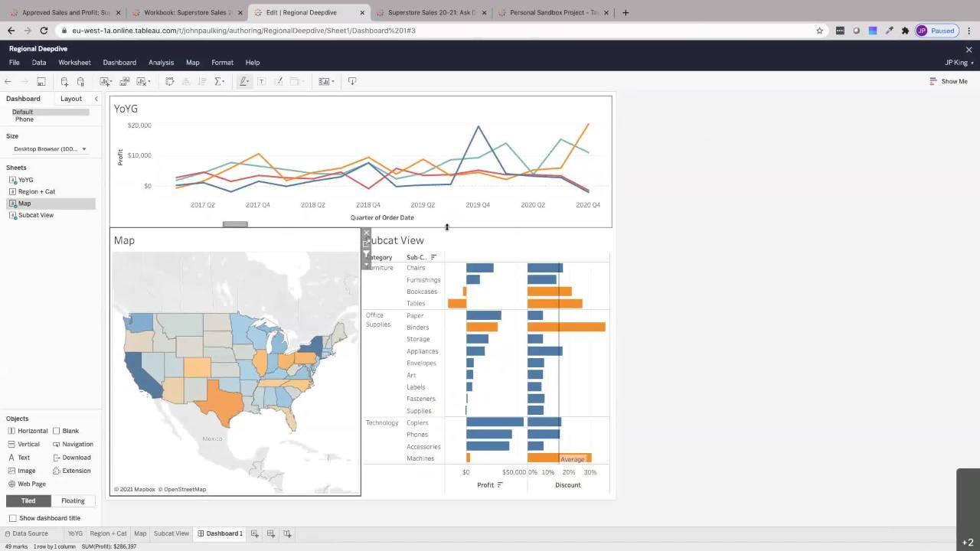
Task: Click the Save icon in the toolbar
Action: click(41, 81)
